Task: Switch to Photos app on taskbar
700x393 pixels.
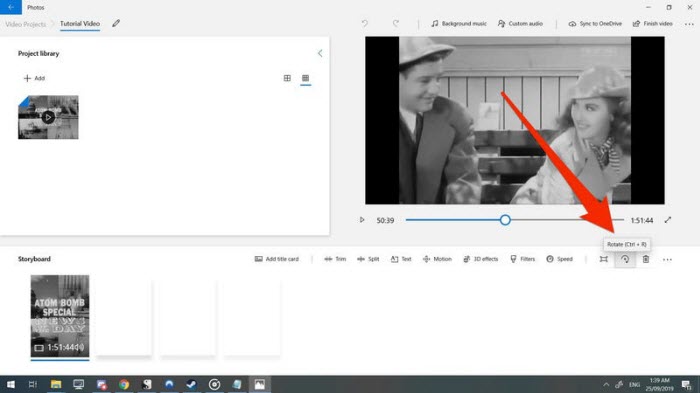Action: pyautogui.click(x=259, y=384)
